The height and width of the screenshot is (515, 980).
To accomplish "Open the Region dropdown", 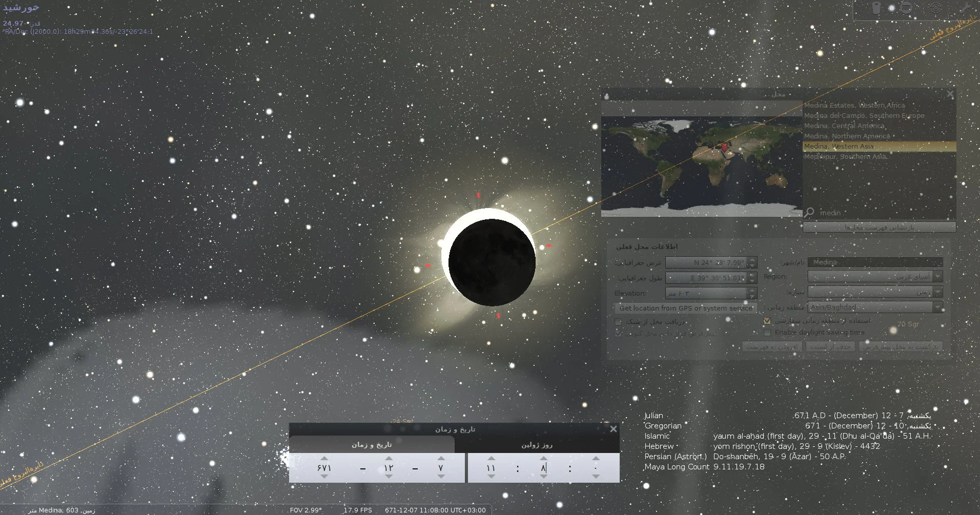I will coord(875,277).
